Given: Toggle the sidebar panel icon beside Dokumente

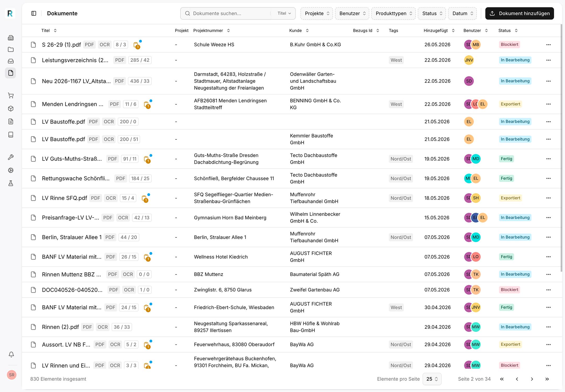Looking at the screenshot, I should click(x=34, y=13).
